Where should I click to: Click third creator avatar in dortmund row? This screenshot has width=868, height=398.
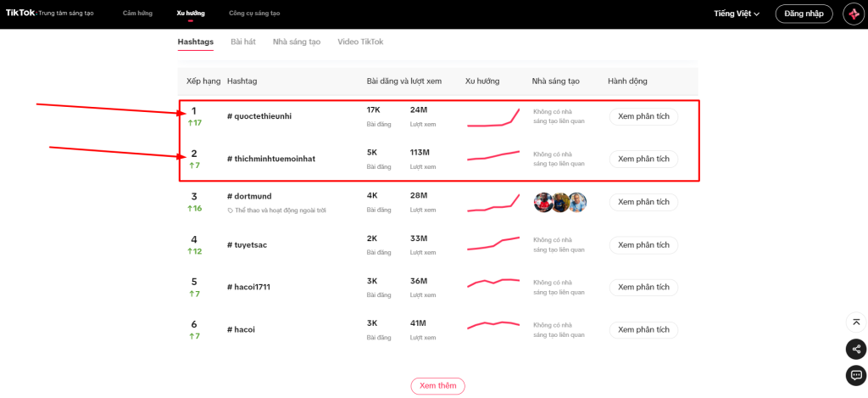(577, 202)
